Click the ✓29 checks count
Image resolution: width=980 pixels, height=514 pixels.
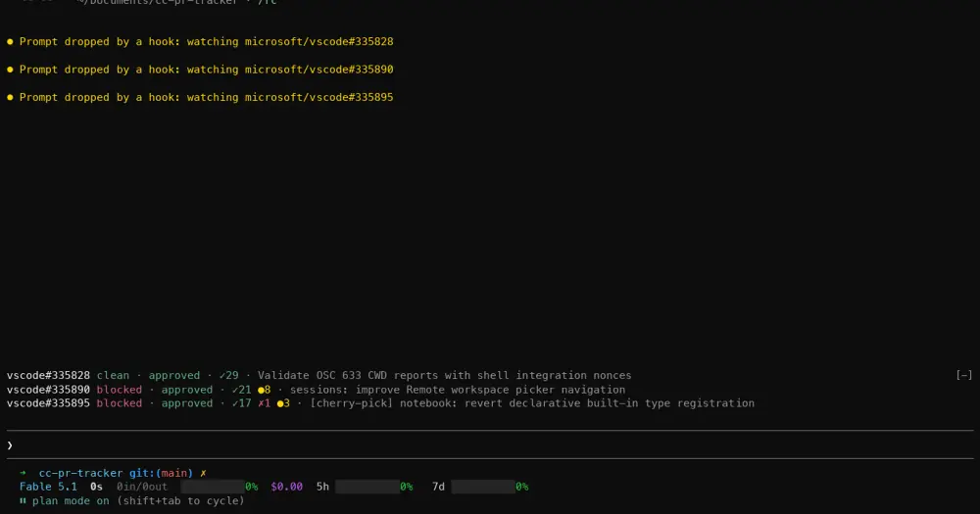228,375
